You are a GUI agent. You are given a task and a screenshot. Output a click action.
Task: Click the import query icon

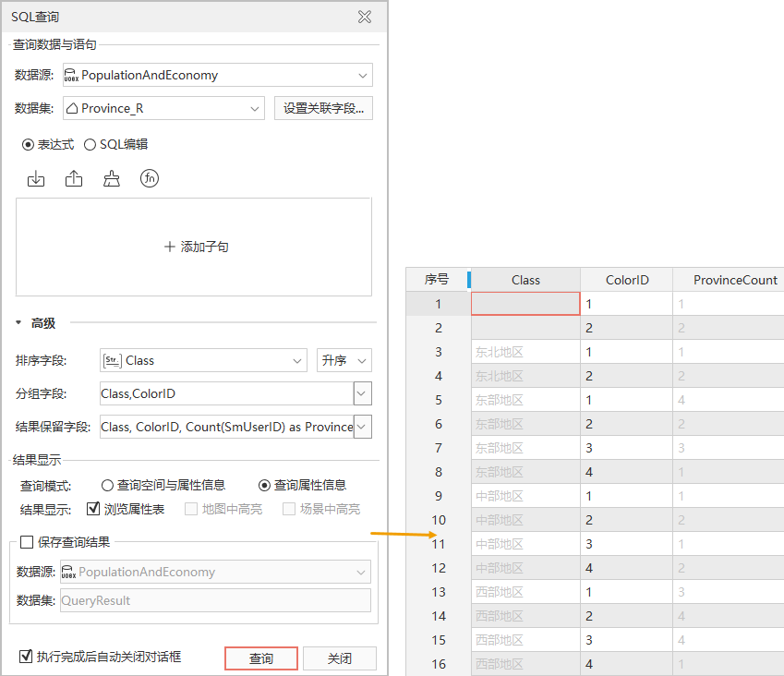click(x=36, y=179)
